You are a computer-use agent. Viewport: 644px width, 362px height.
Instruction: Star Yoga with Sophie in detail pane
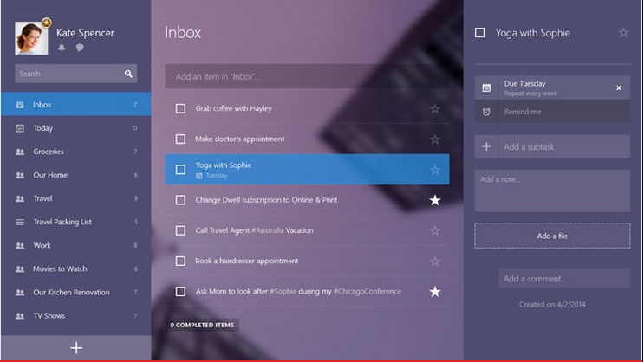pos(623,32)
